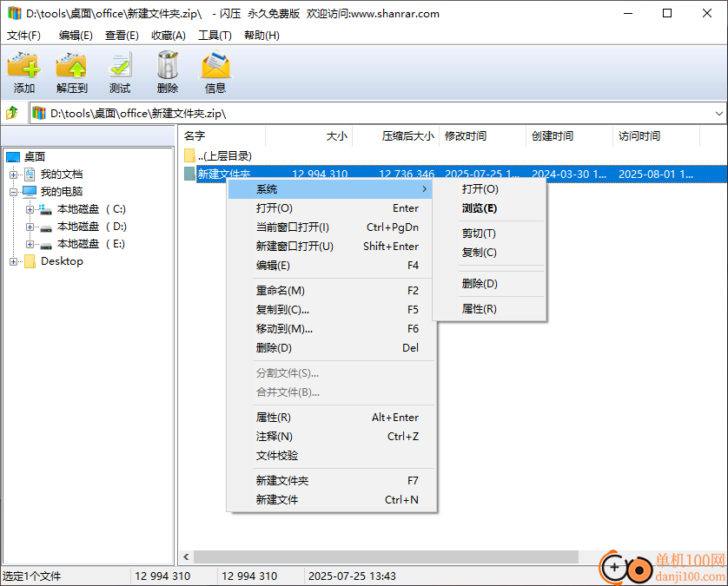The width and height of the screenshot is (728, 586).
Task: Sort by the 创建时间 column header
Action: coord(569,136)
